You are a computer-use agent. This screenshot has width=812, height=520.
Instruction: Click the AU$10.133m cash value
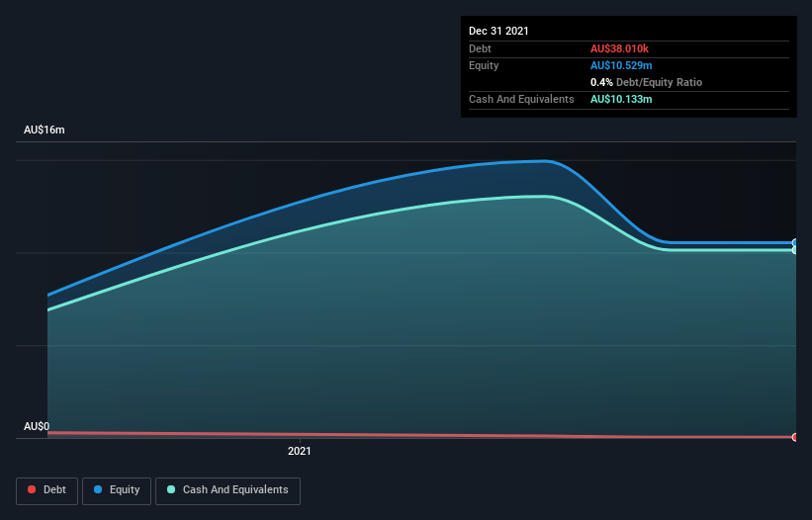click(621, 99)
